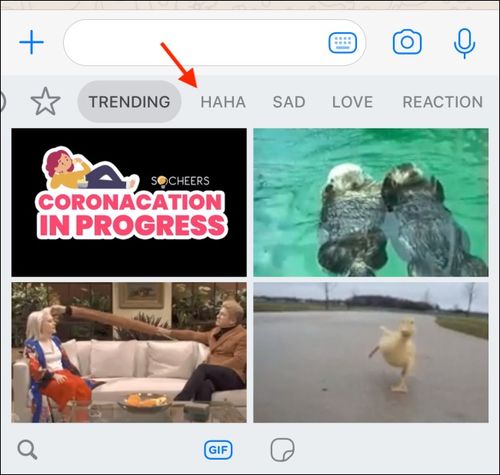Choose Coronacation In Progress GIF
This screenshot has height=475, width=500.
[129, 202]
